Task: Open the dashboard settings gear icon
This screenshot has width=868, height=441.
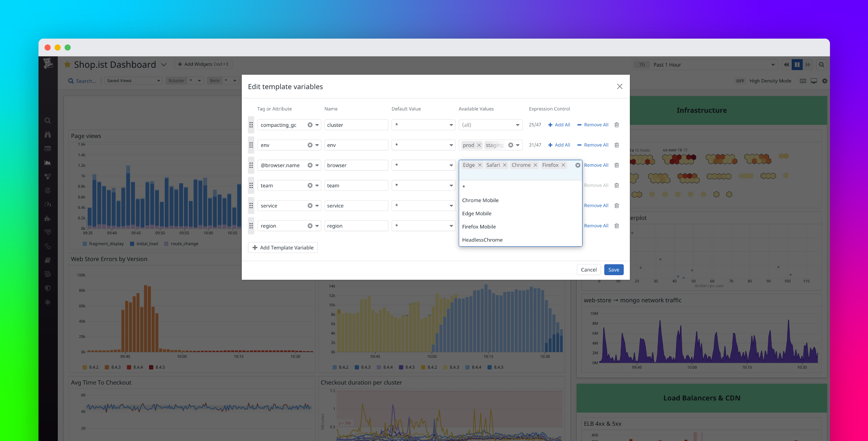Action: (x=825, y=81)
